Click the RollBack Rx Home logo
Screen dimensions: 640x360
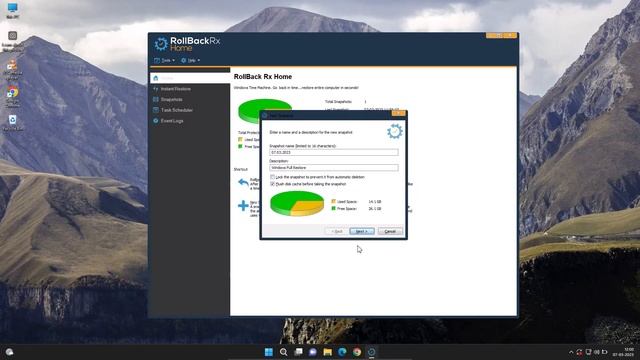click(187, 44)
